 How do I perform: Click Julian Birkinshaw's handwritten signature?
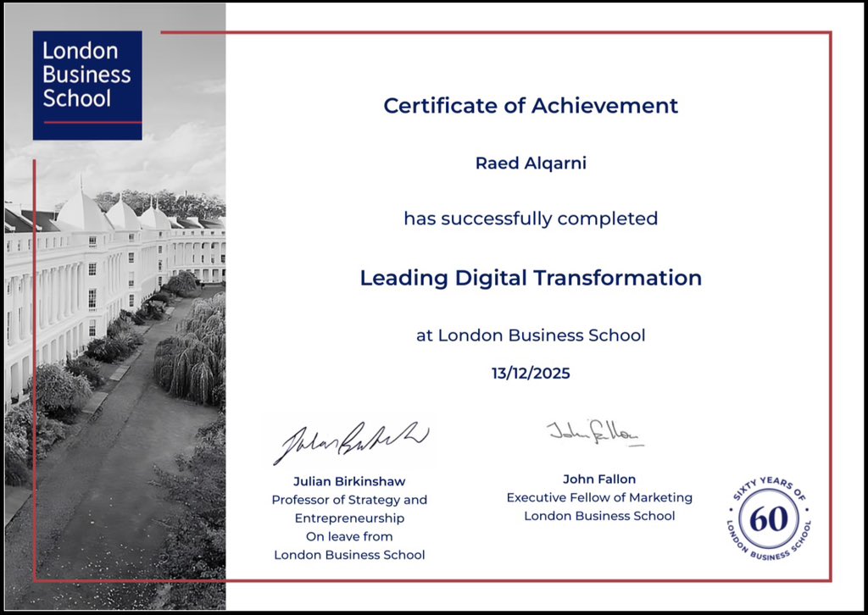[351, 442]
